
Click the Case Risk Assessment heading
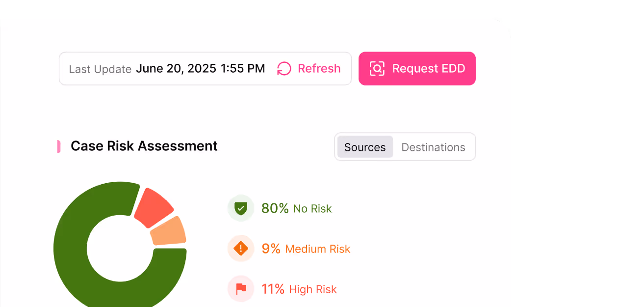(144, 146)
